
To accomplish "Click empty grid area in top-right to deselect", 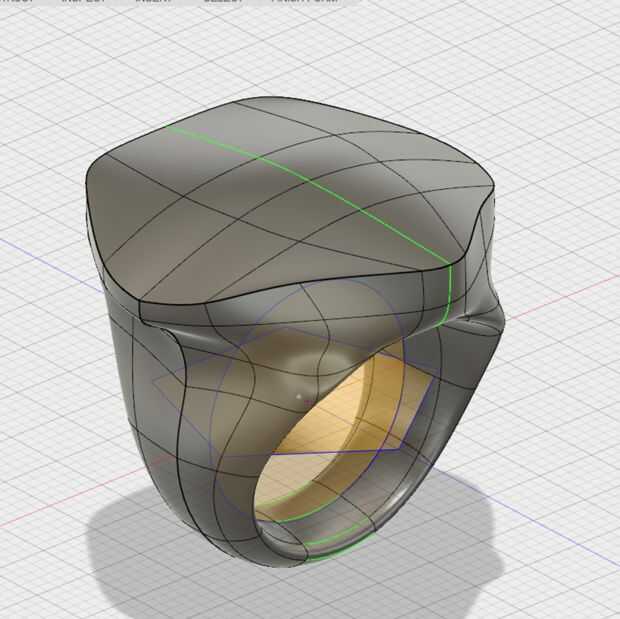I will pyautogui.click(x=534, y=79).
